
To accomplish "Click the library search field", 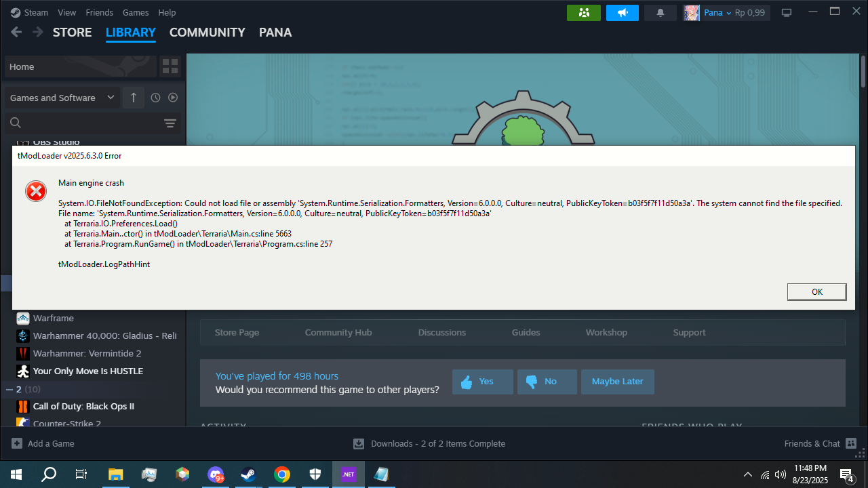I will pyautogui.click(x=83, y=123).
